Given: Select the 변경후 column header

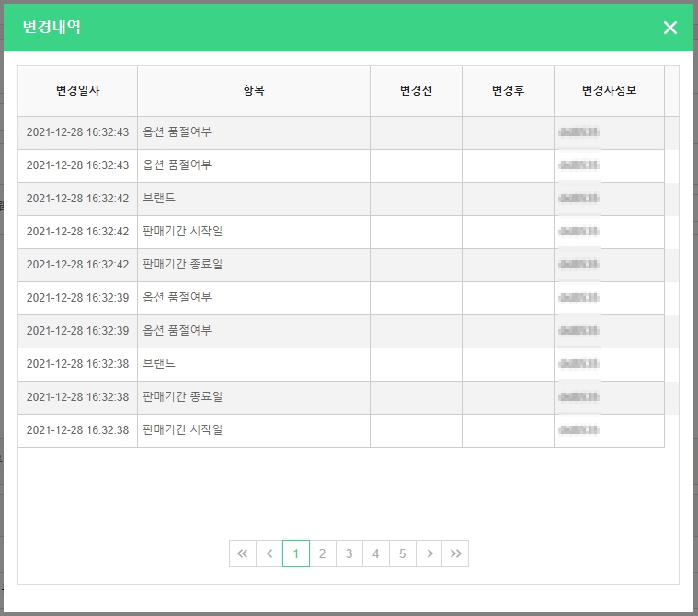Looking at the screenshot, I should pos(508,91).
